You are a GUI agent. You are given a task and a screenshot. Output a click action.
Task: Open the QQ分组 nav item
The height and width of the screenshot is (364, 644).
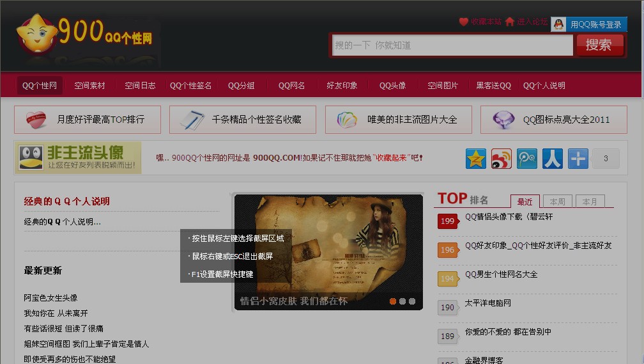pyautogui.click(x=241, y=86)
